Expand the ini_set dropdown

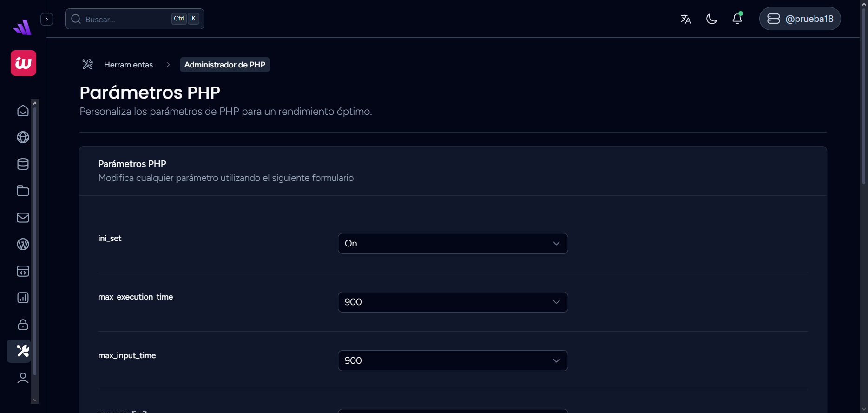coord(453,243)
